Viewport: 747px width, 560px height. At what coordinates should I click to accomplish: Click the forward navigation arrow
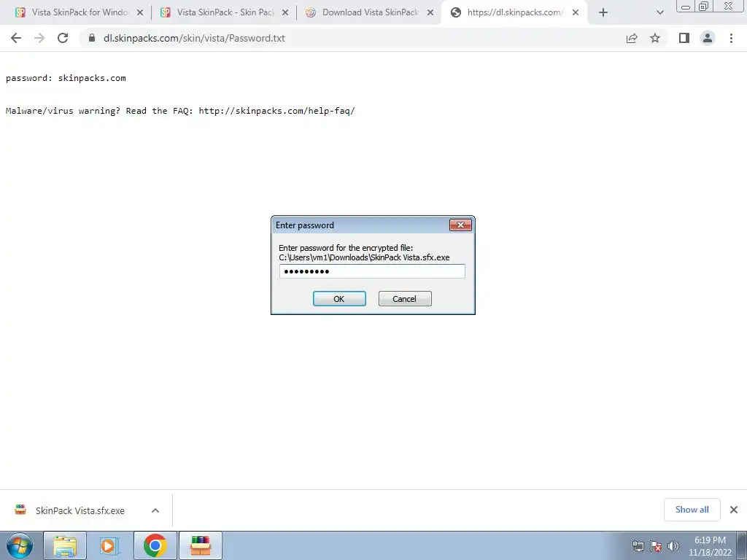[x=39, y=38]
